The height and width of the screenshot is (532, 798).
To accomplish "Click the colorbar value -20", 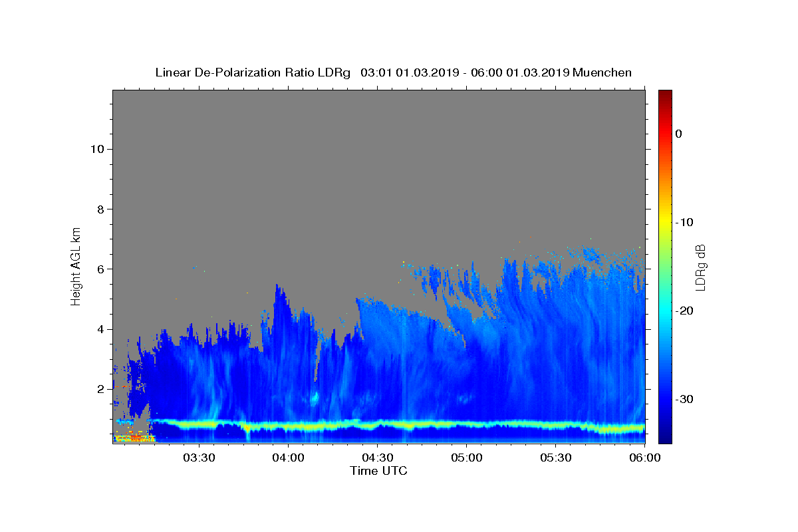I will [x=684, y=311].
